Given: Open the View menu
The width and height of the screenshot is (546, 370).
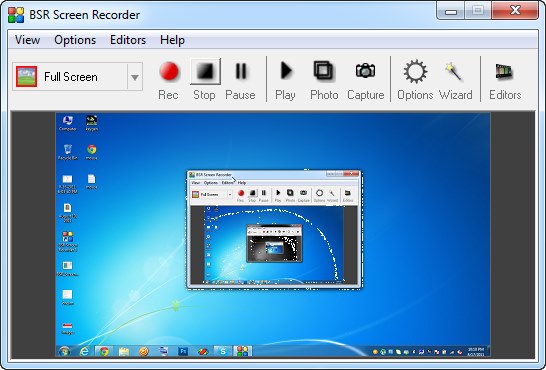Looking at the screenshot, I should [27, 40].
